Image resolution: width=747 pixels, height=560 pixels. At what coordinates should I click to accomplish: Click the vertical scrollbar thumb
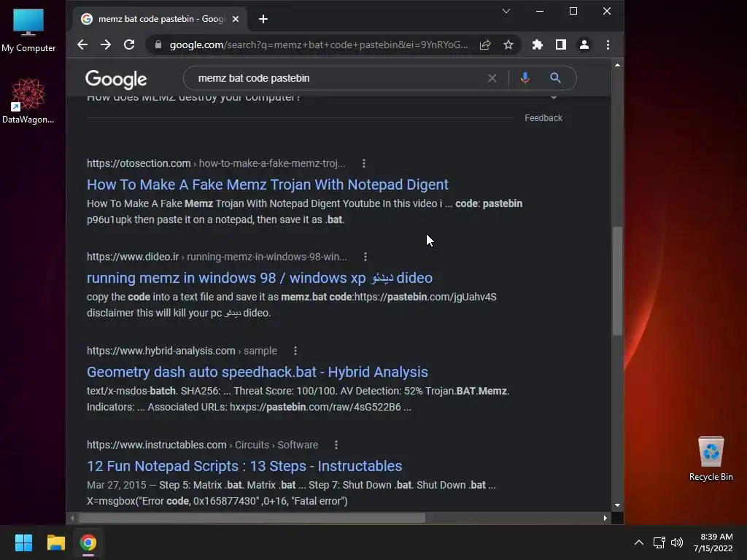coord(617,281)
